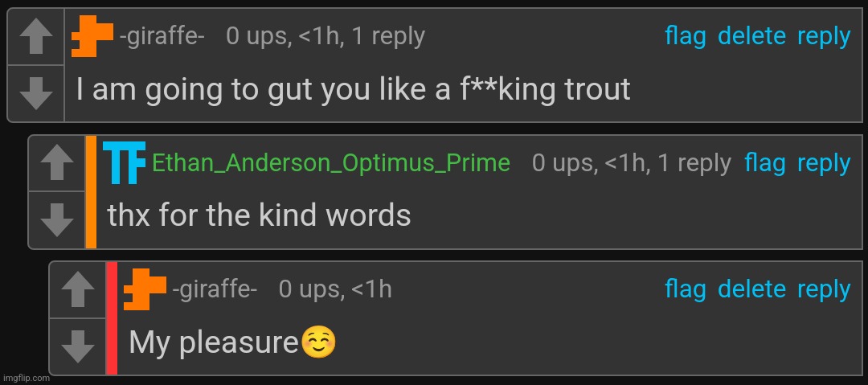Flag Ethan_Anderson_Optimus_Prime's comment

pos(765,163)
